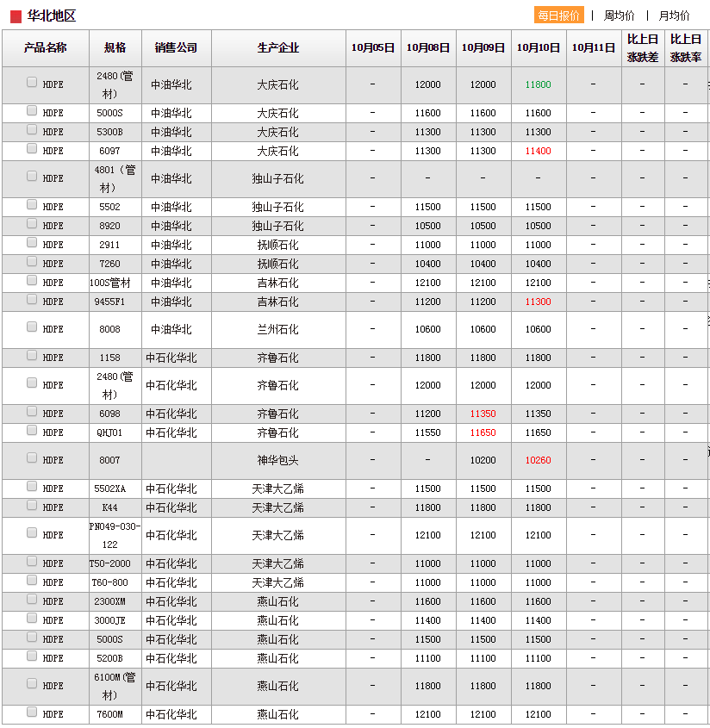The image size is (710, 728).
Task: Select checkbox for HDPE 8920
Action: [32, 223]
